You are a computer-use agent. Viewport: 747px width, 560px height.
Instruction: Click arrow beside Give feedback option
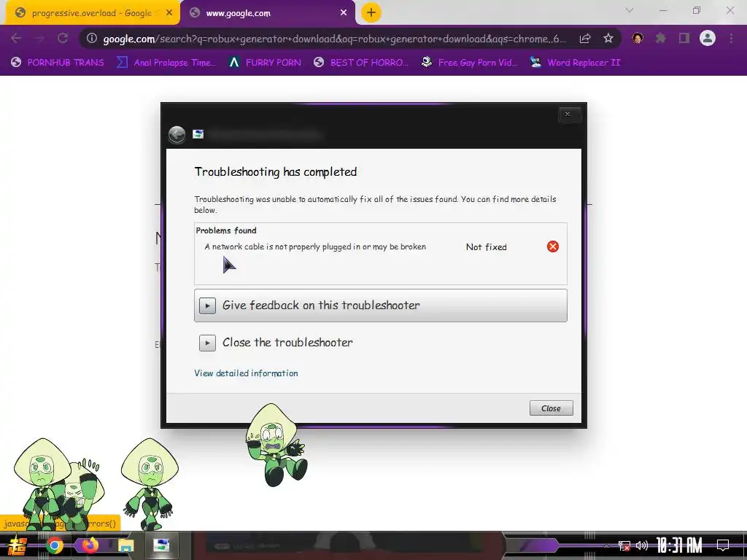point(207,306)
